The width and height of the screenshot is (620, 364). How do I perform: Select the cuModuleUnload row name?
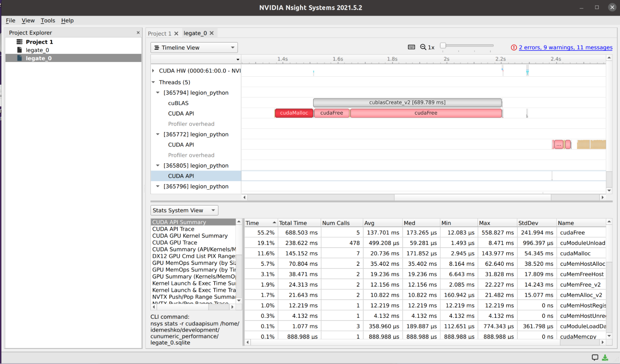point(582,243)
